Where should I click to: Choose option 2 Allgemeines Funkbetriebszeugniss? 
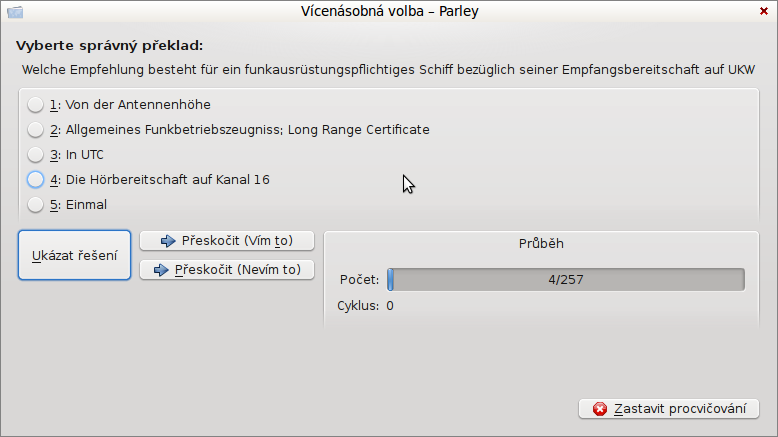click(228, 130)
